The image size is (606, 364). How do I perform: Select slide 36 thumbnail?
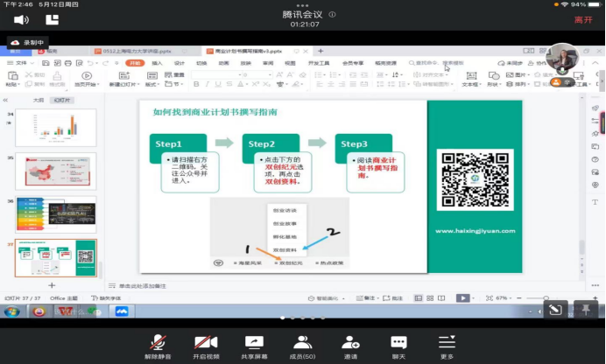point(56,214)
